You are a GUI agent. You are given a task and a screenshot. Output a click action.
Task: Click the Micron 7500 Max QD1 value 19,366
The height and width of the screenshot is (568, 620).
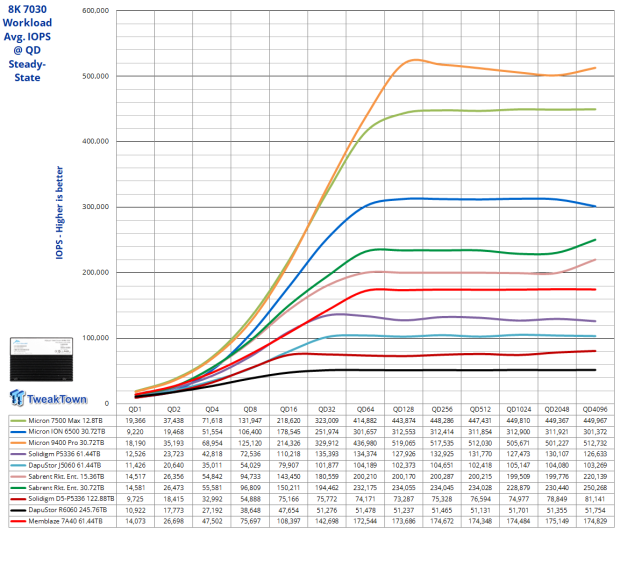pyautogui.click(x=135, y=421)
